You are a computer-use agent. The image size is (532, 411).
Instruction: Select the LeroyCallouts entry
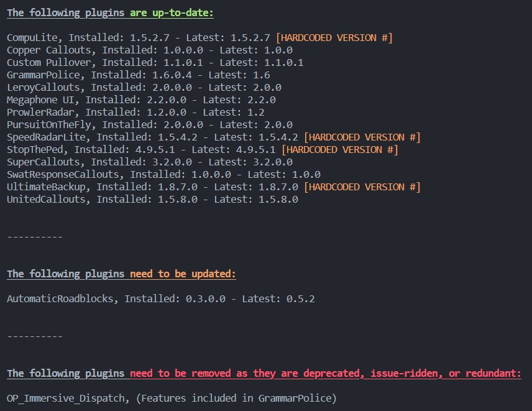pyautogui.click(x=144, y=88)
